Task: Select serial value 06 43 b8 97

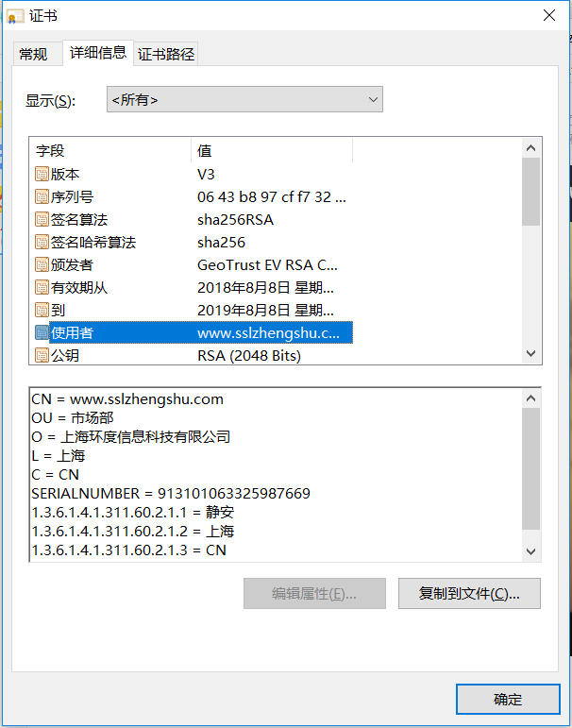Action: coord(272,197)
